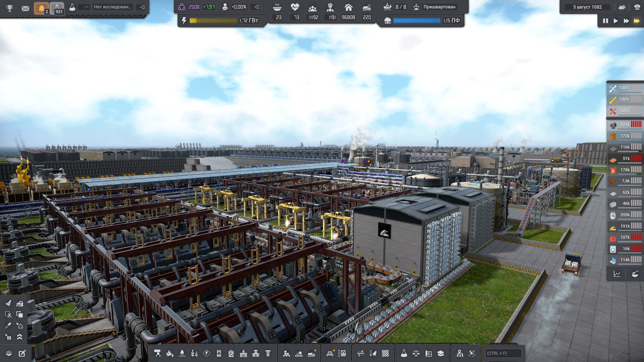The height and width of the screenshot is (362, 644).
Task: Select the 355k product row in sidebar
Action: pyautogui.click(x=625, y=215)
